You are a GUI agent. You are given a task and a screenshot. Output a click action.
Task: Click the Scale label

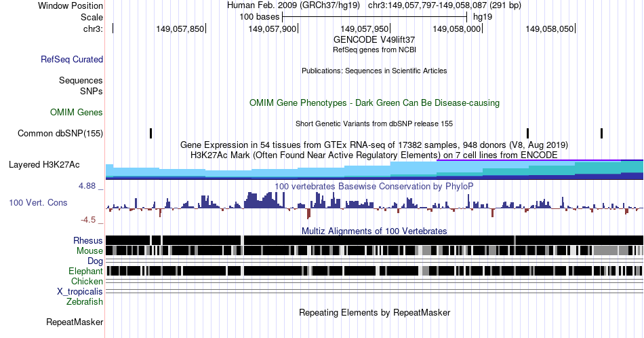coord(92,17)
